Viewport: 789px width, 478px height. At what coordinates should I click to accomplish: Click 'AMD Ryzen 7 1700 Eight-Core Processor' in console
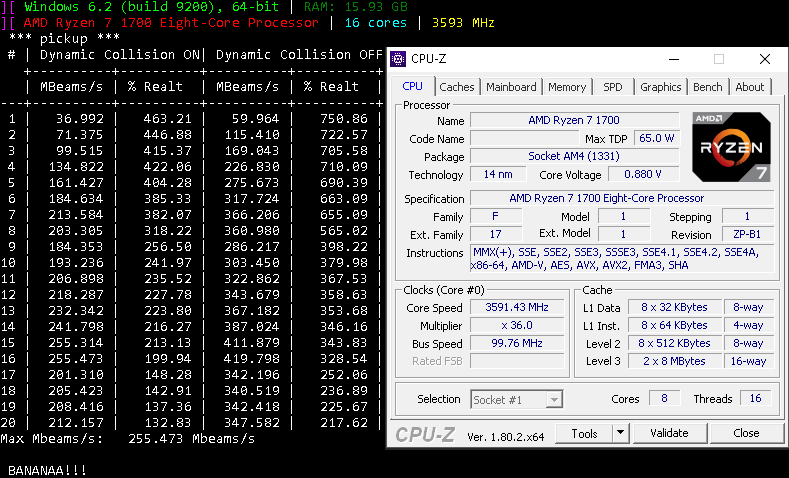coord(171,23)
